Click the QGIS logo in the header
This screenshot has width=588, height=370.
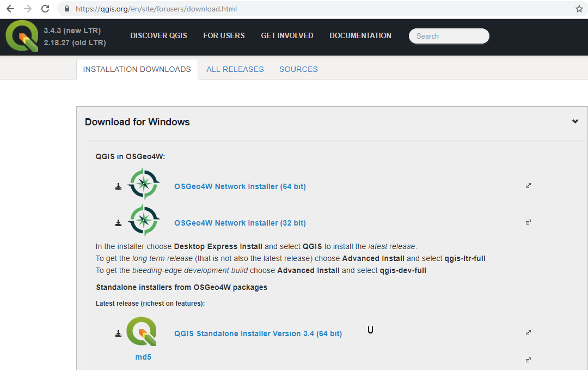(x=22, y=36)
